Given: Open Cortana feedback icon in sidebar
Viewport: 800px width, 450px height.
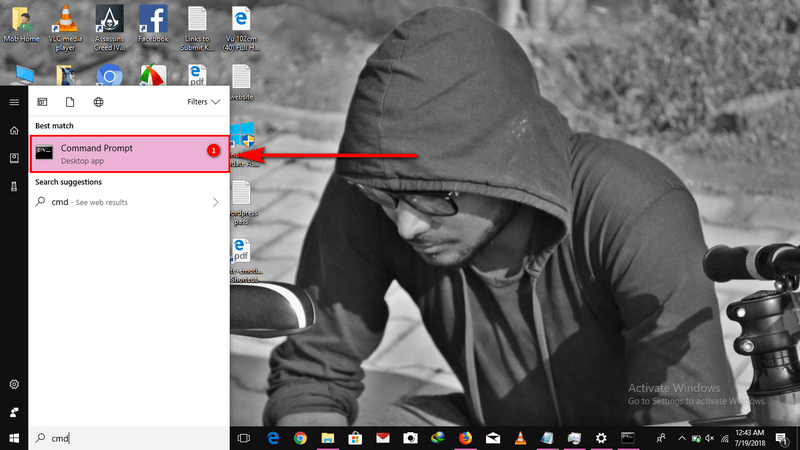Looking at the screenshot, I should coord(14,412).
